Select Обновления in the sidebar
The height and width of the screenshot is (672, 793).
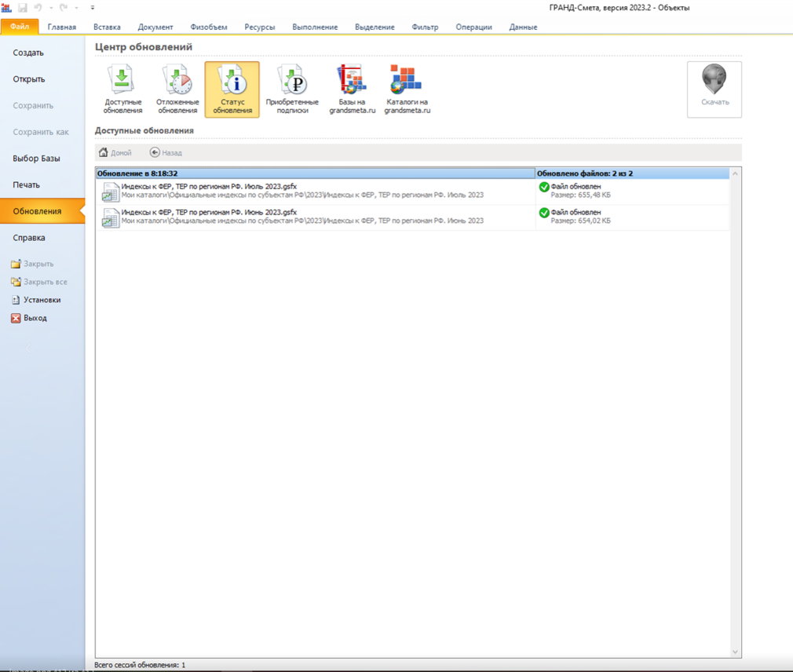(42, 211)
